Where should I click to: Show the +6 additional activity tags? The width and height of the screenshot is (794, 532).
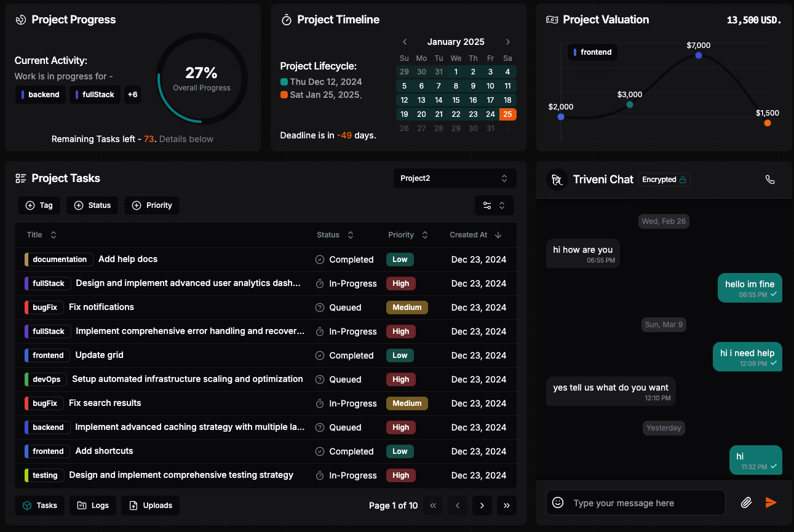coord(132,95)
